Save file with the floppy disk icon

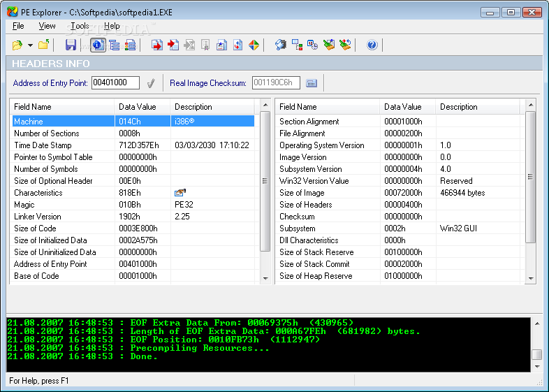click(71, 45)
